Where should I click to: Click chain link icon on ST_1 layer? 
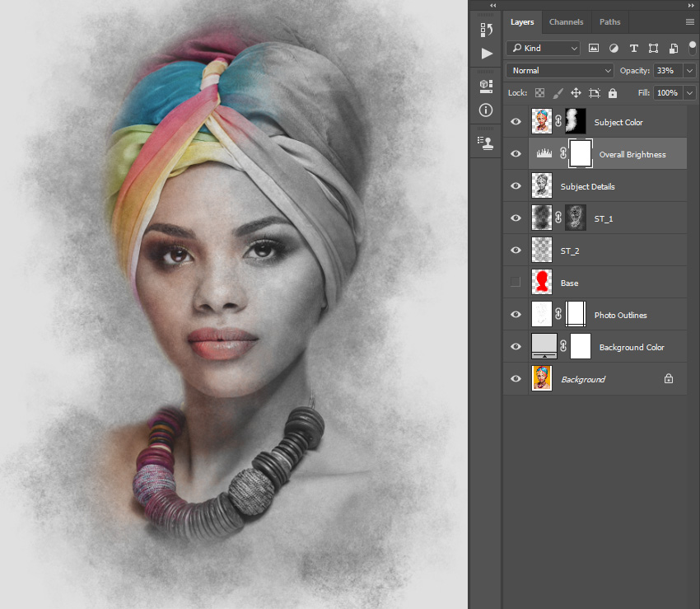558,218
